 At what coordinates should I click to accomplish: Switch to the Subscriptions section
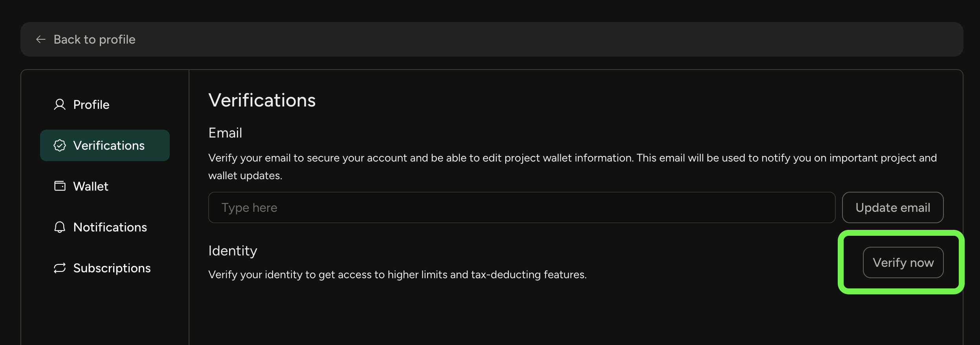112,268
